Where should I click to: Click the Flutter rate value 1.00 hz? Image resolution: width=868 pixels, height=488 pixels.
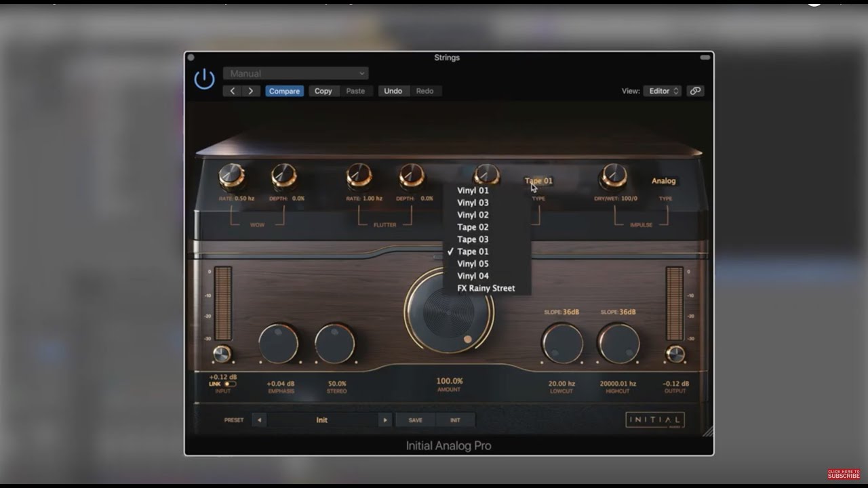click(373, 199)
